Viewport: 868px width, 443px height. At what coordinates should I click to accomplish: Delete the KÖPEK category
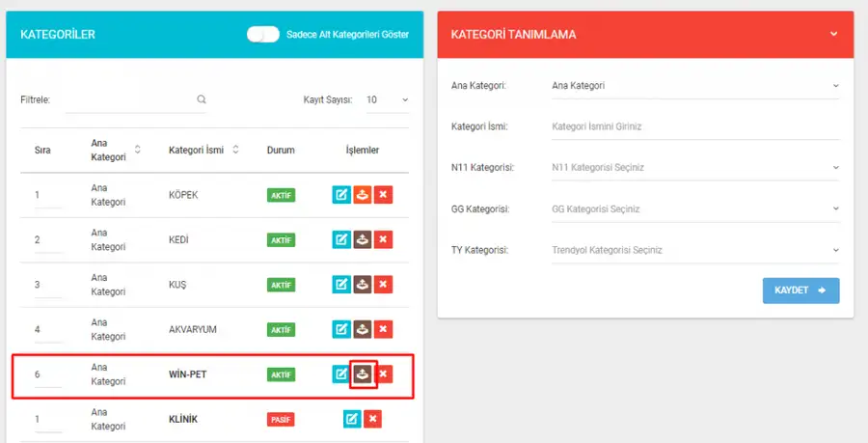(383, 195)
